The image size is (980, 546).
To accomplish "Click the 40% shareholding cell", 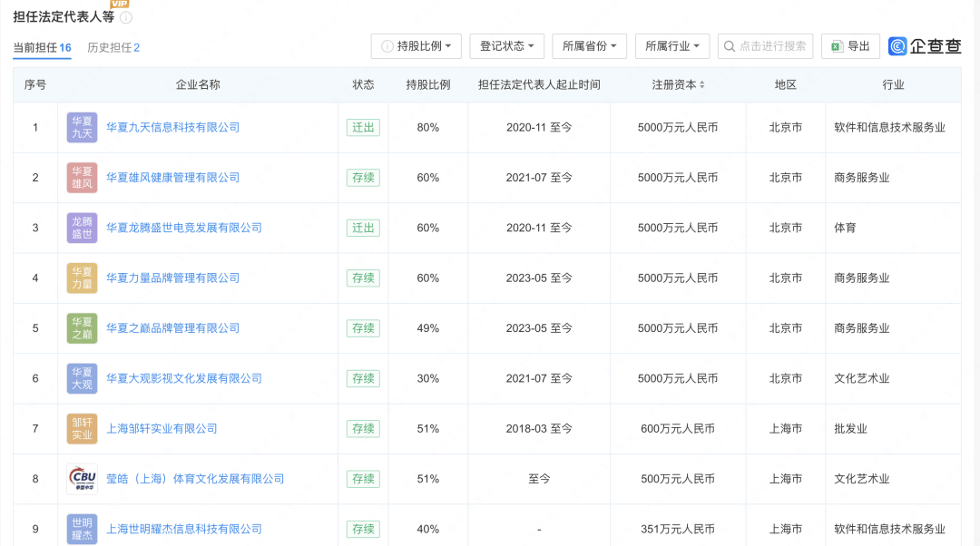I will [428, 529].
